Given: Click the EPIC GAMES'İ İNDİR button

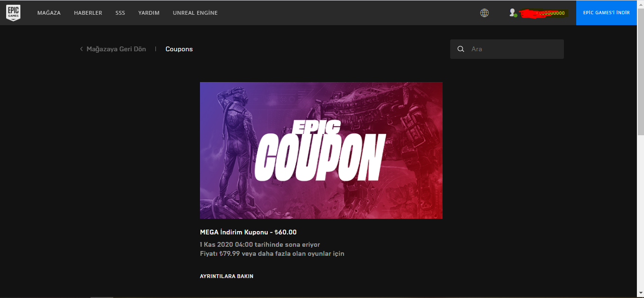Looking at the screenshot, I should pos(607,13).
